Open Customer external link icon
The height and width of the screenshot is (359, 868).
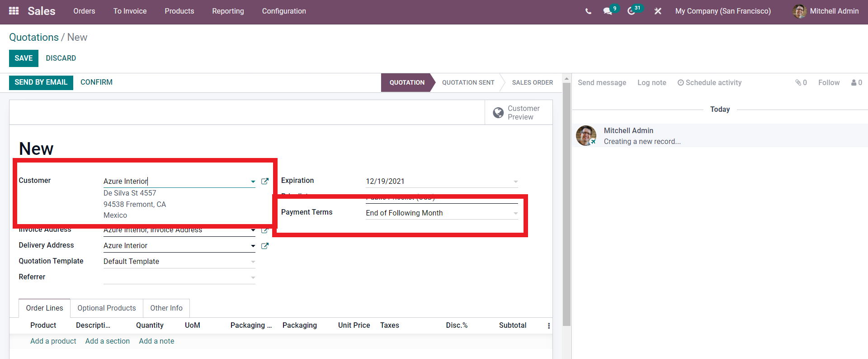click(x=265, y=181)
